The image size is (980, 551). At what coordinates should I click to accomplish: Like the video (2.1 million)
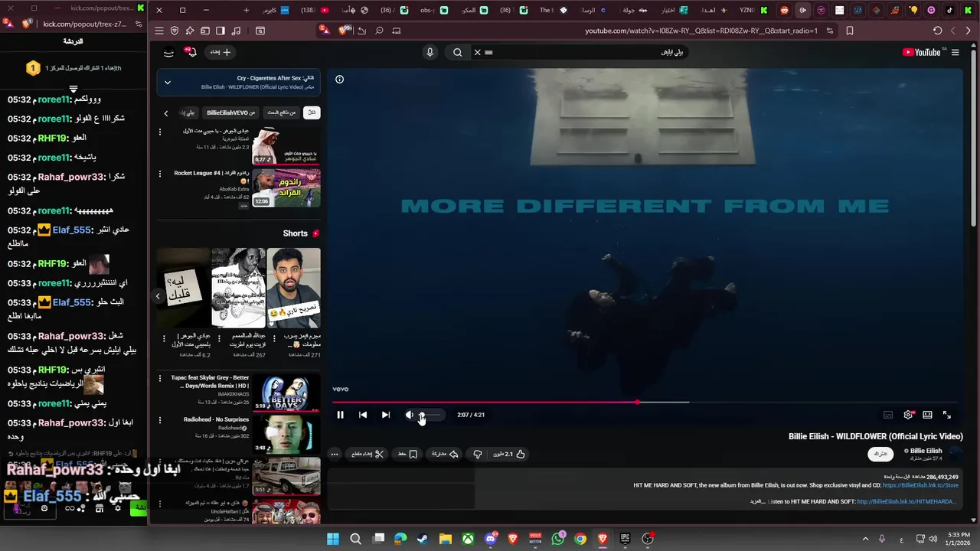509,454
